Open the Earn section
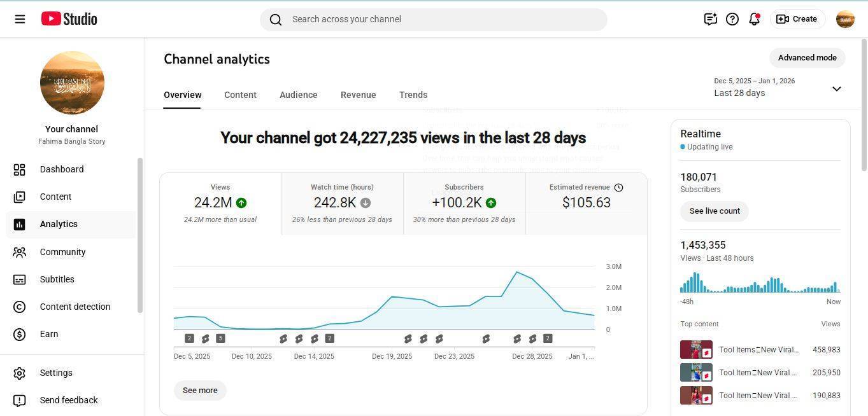The height and width of the screenshot is (416, 868). pos(48,334)
